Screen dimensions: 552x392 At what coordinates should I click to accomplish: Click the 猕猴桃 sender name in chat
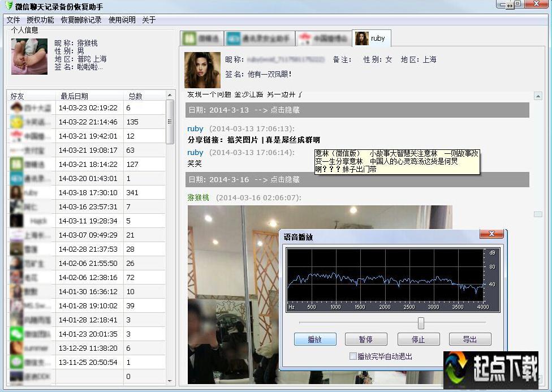tap(198, 197)
